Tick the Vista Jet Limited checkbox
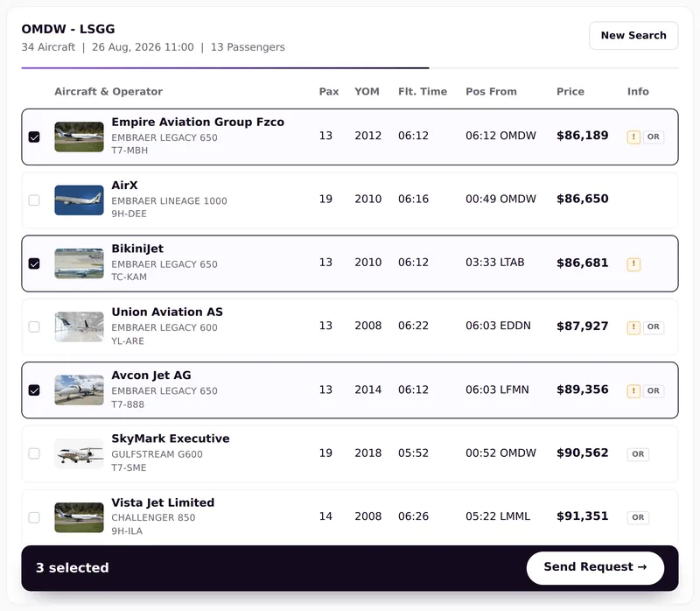This screenshot has width=700, height=611. (x=34, y=517)
